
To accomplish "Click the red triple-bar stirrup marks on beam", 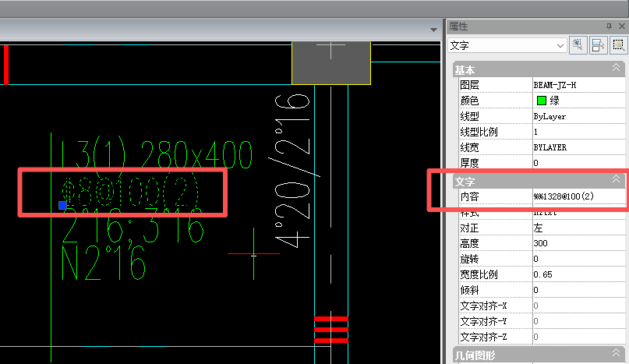I will click(331, 330).
